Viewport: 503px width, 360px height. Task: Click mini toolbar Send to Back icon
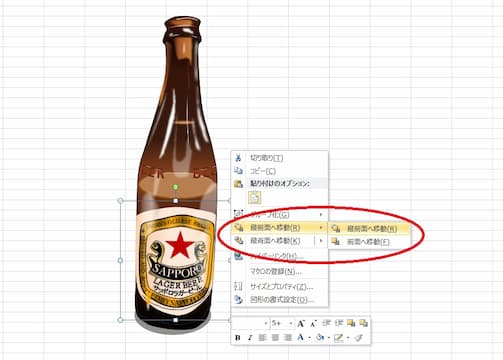tap(363, 323)
